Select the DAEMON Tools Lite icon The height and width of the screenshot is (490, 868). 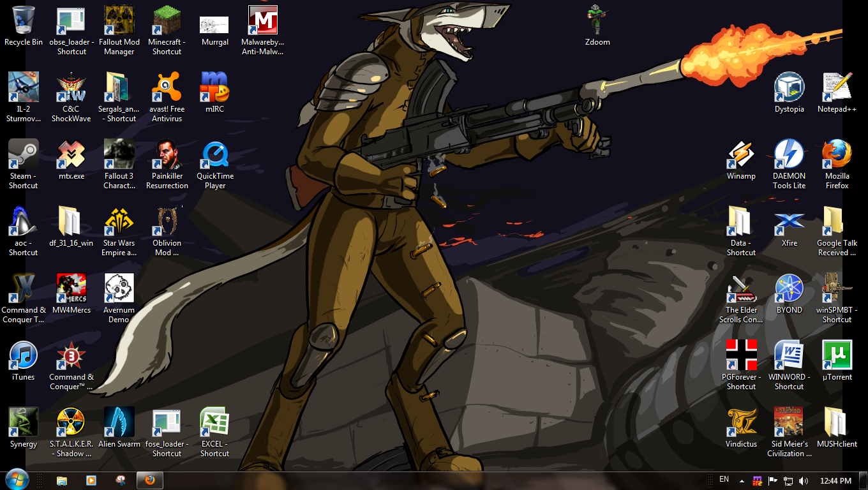point(789,155)
